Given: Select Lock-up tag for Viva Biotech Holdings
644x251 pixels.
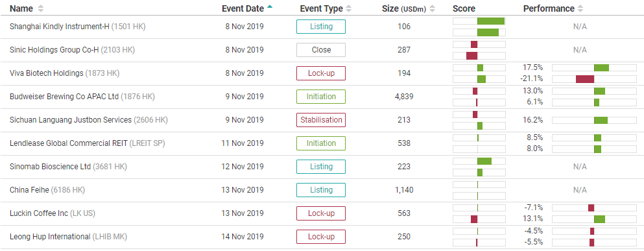Looking at the screenshot, I should coord(321,73).
